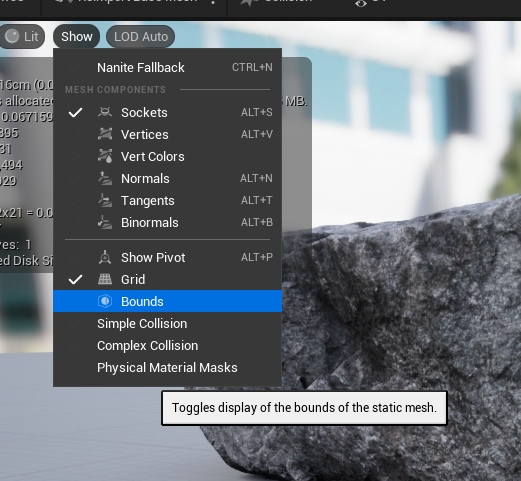Viewport: 521px width, 481px height.
Task: Click the CTRL+N shortcut text
Action: coord(252,67)
